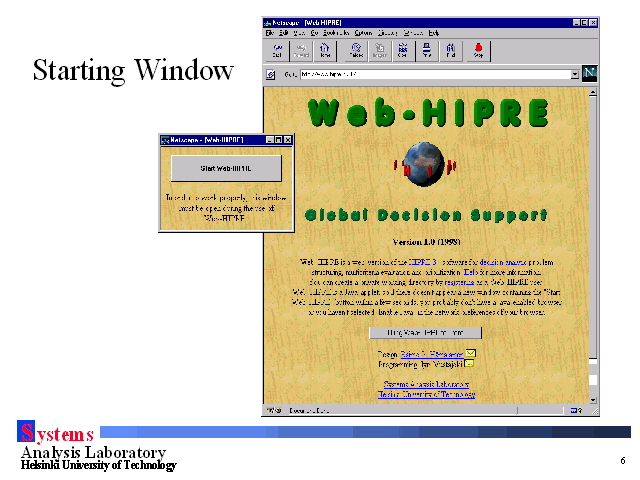Open the File menu

[x=270, y=33]
